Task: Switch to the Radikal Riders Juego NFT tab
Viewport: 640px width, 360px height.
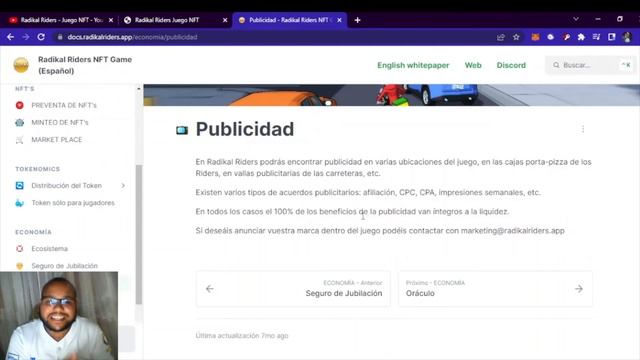Action: (x=176, y=20)
